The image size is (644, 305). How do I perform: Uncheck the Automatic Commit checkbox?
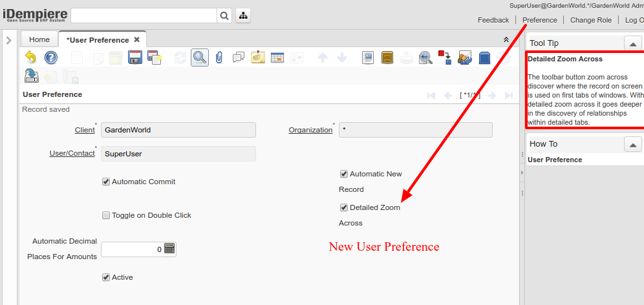(106, 182)
